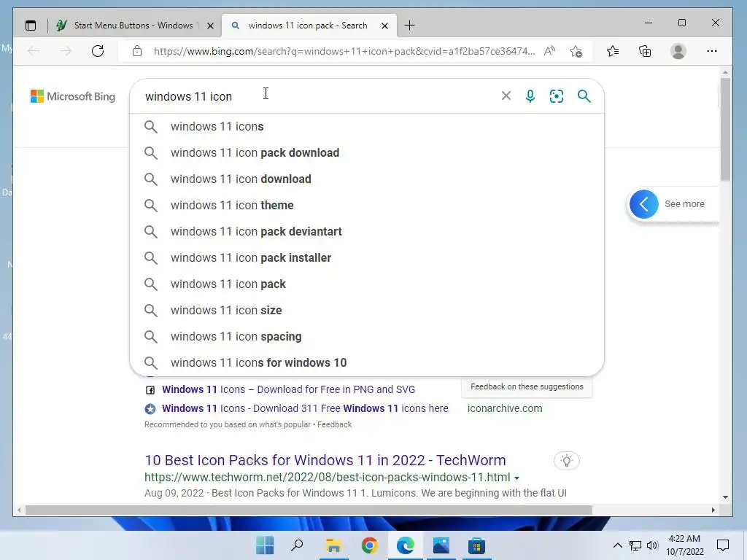Pick the windows 11 icon pack suggestion
Viewport: 747px width, 560px height.
(x=367, y=284)
